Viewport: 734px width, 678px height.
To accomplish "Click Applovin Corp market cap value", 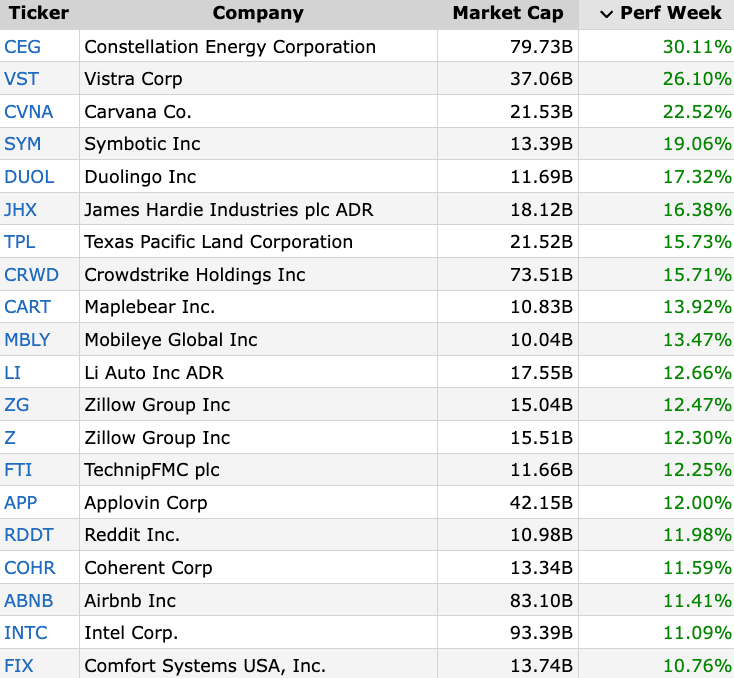I will point(541,503).
